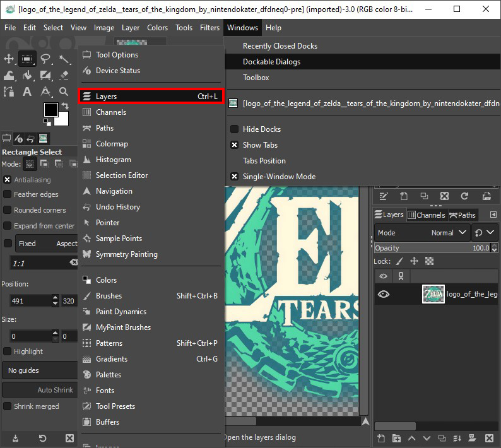Click the Replace selection mode icon
This screenshot has width=501, height=448.
pos(30,164)
